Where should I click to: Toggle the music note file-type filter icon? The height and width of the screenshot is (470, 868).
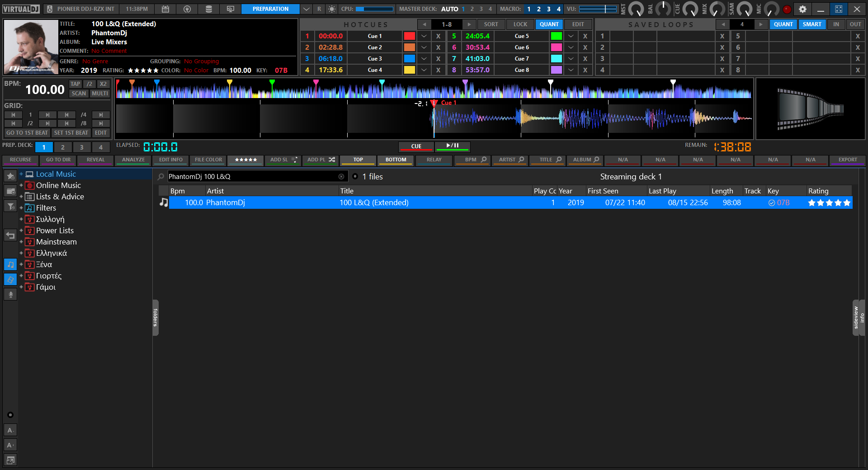10,264
